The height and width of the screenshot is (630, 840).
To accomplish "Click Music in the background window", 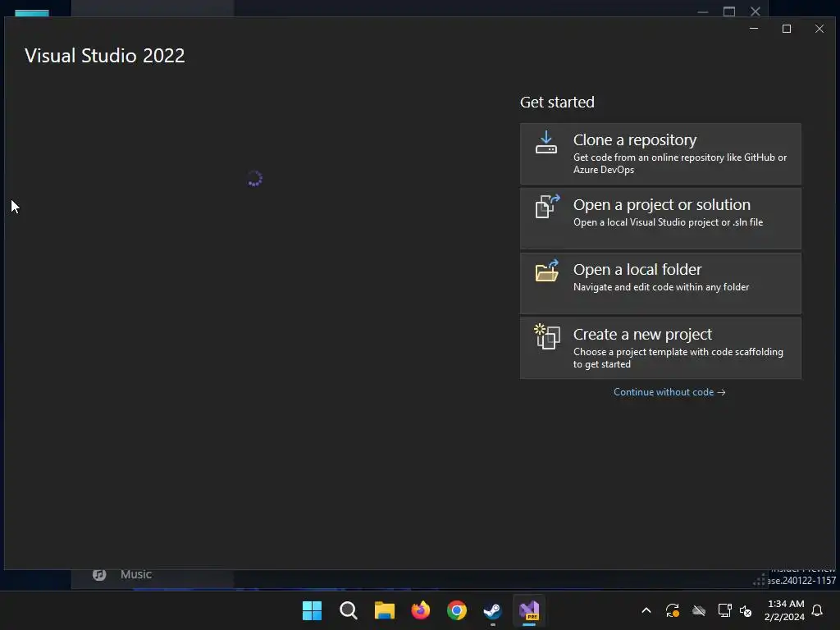I will tap(136, 574).
